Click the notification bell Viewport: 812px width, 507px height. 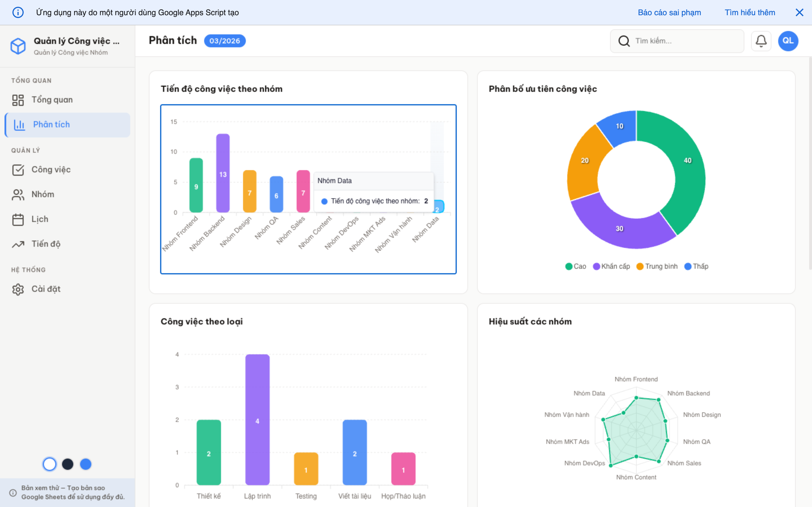point(761,41)
